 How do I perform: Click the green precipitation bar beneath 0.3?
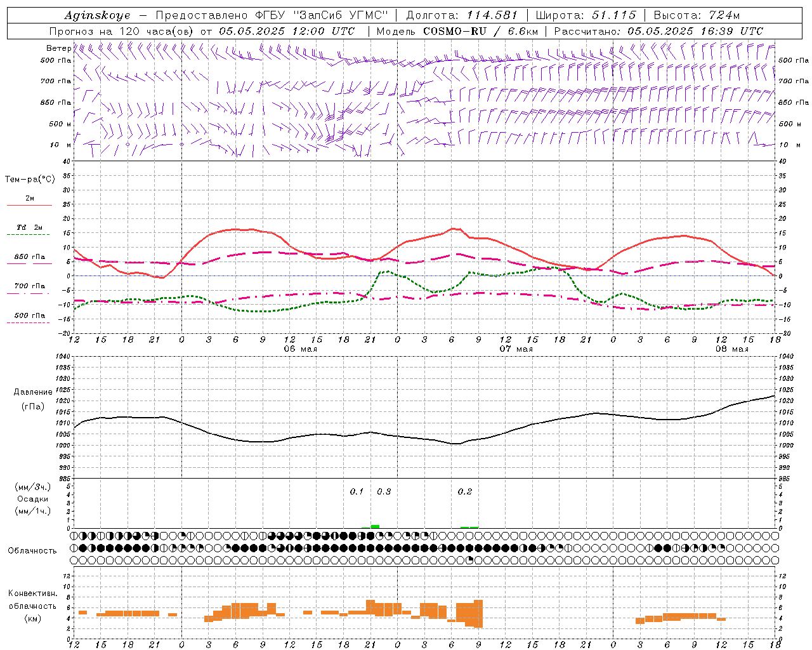(x=375, y=526)
